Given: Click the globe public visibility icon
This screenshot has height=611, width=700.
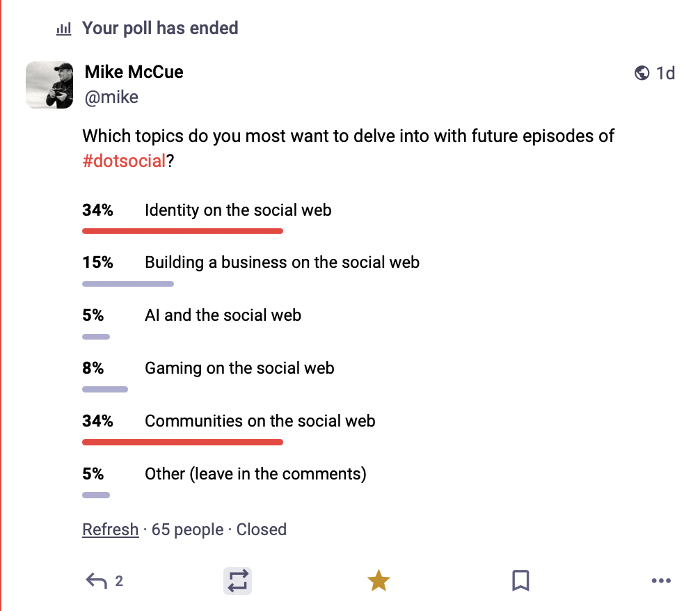Looking at the screenshot, I should click(x=642, y=73).
